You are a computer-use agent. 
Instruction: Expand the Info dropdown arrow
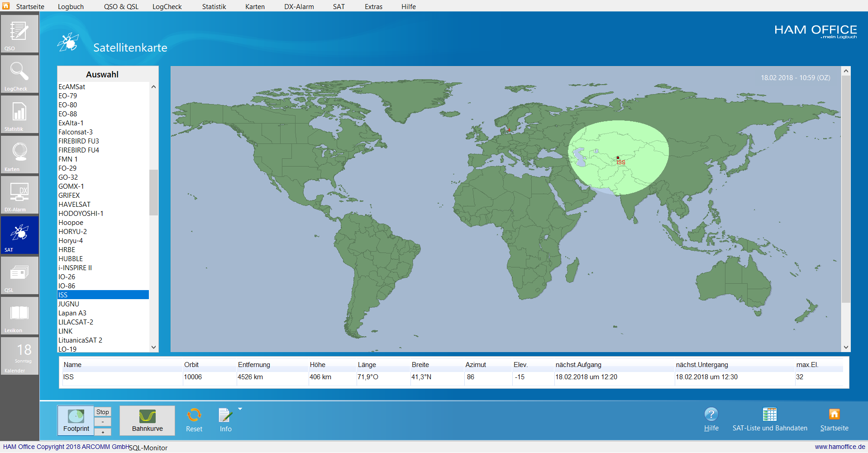(x=240, y=409)
